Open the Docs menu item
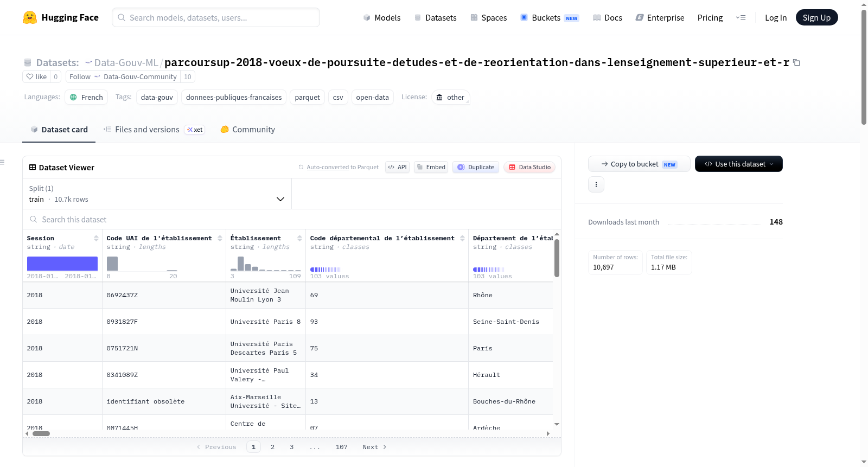 click(607, 17)
